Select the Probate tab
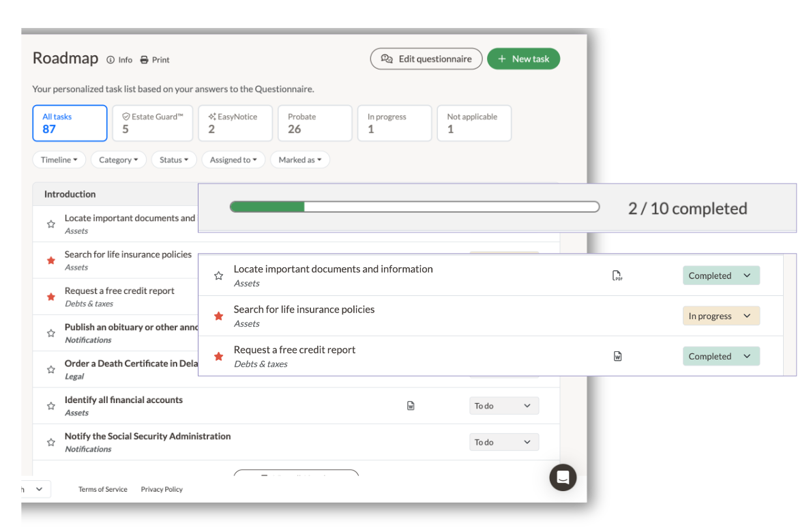 [x=315, y=123]
